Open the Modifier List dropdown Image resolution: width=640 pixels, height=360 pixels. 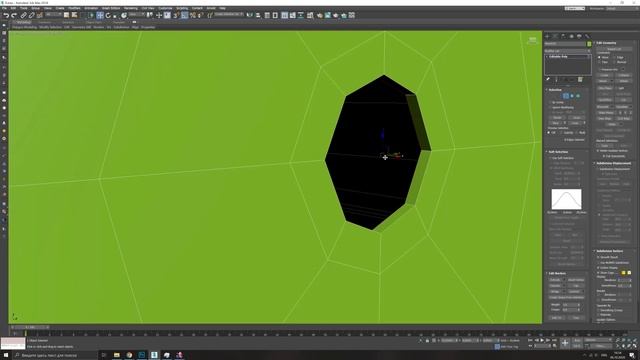tap(568, 51)
